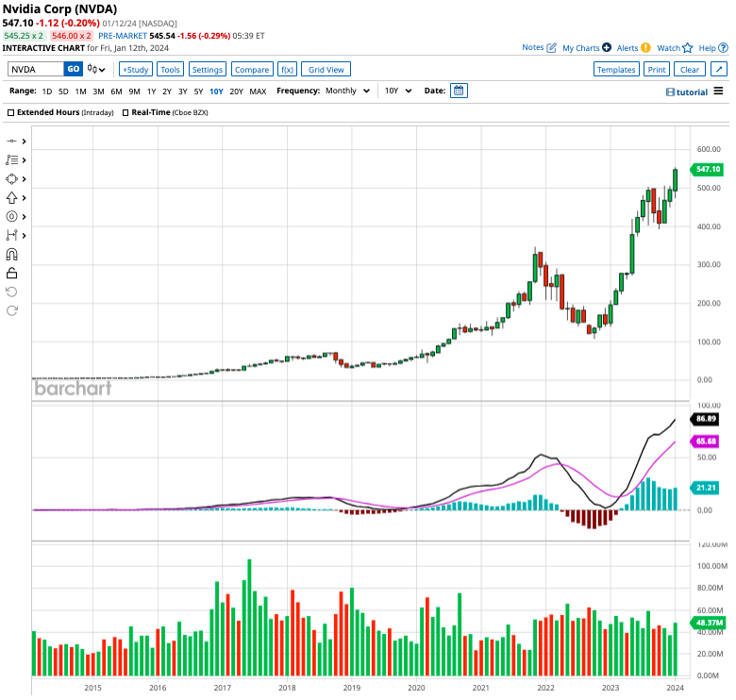This screenshot has width=736, height=700.
Task: Select the line drawing tool
Action: point(12,141)
